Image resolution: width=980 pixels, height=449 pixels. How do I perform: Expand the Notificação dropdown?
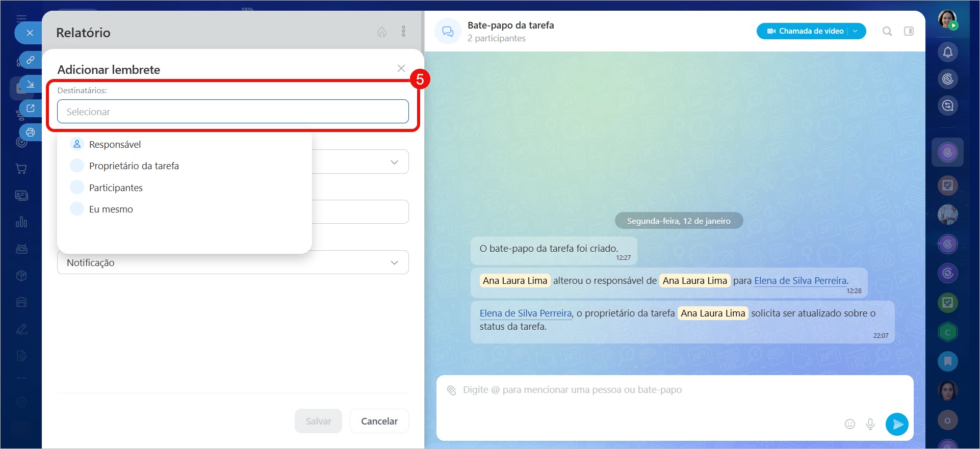click(x=394, y=262)
